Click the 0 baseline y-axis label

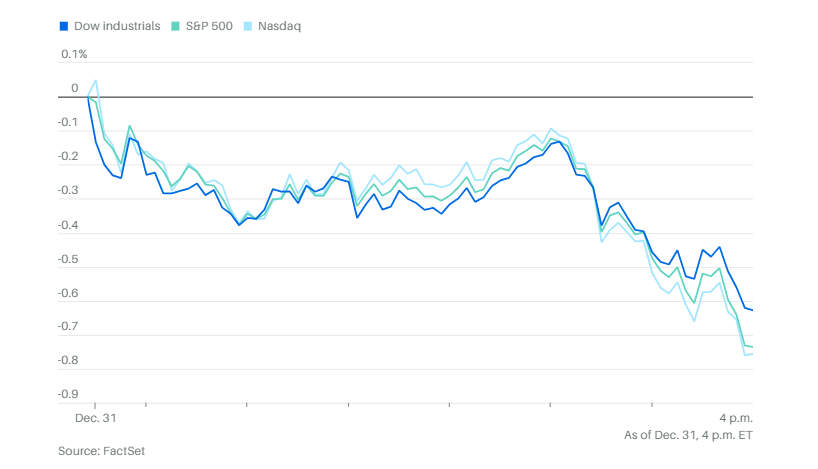tap(74, 88)
